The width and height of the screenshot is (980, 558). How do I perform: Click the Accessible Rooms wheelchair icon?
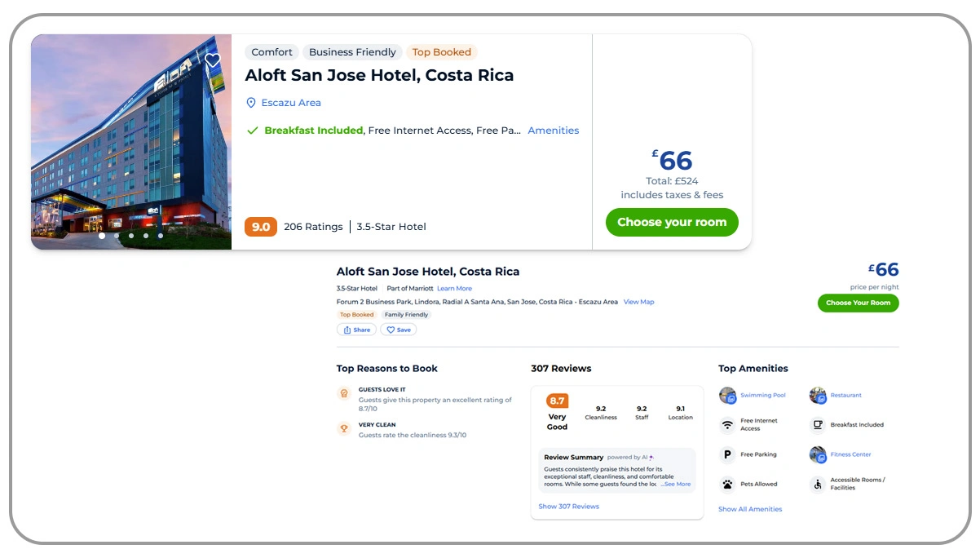click(818, 484)
